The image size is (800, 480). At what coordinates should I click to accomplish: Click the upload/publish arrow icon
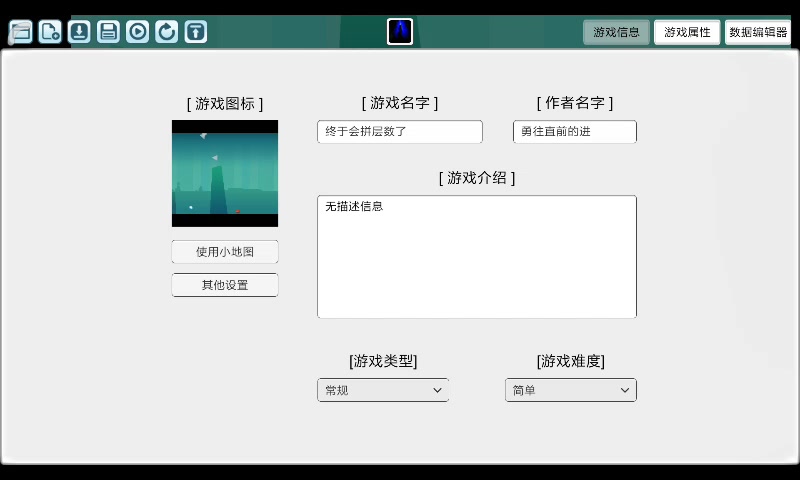[196, 32]
